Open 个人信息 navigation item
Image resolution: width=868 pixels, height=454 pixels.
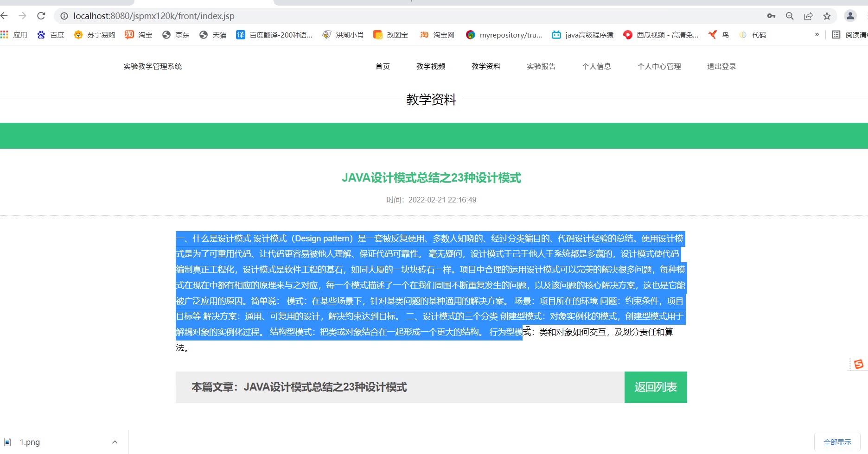[597, 66]
